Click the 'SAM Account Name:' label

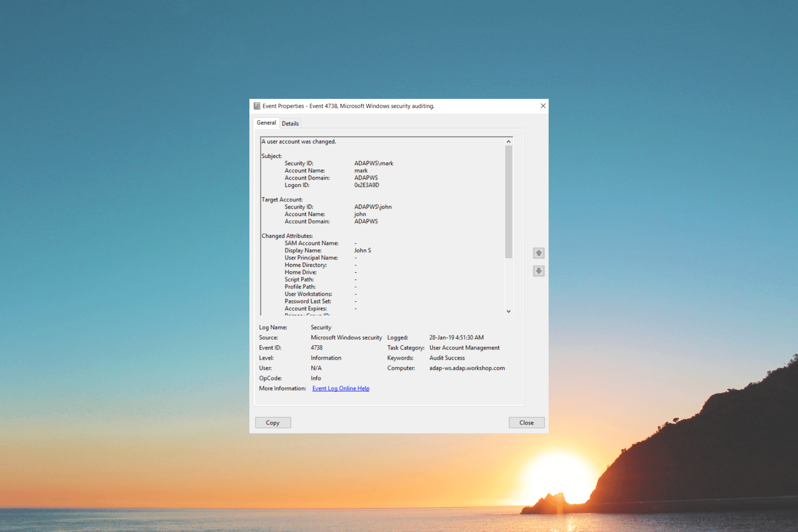click(311, 244)
